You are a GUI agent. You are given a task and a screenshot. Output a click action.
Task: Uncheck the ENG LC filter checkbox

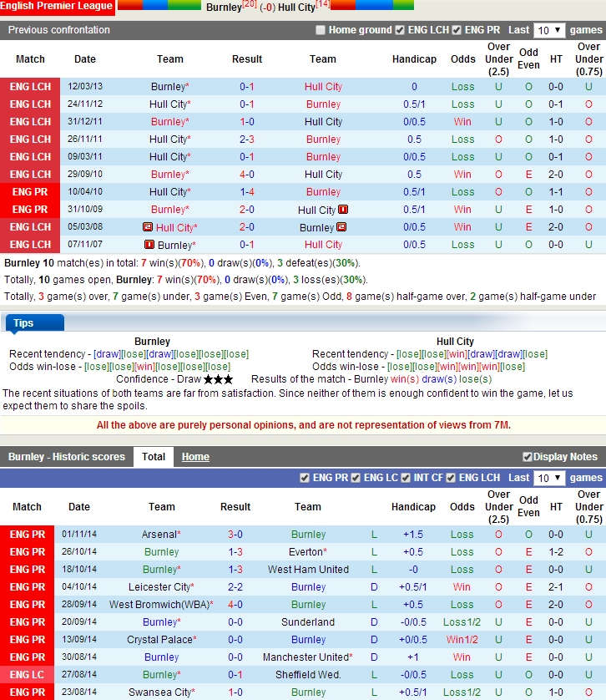(x=356, y=478)
